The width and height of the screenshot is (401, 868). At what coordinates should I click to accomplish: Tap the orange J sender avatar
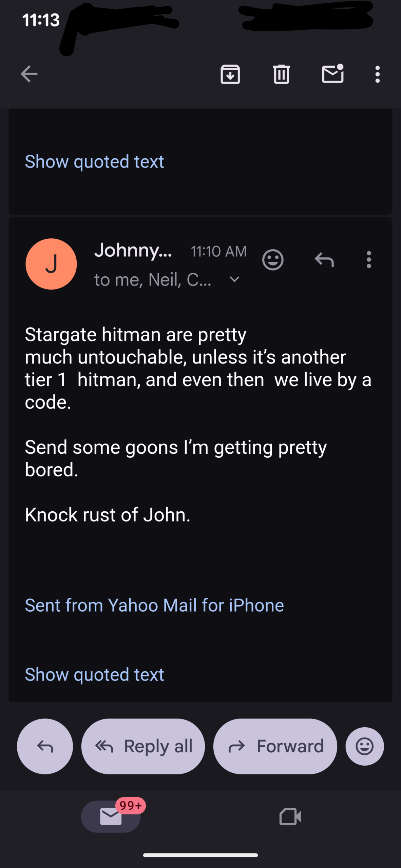tap(51, 264)
